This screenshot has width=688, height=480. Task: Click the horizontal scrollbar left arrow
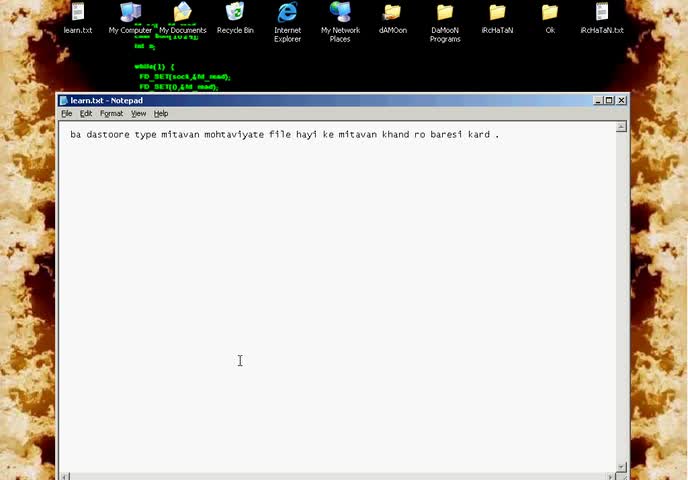65,476
